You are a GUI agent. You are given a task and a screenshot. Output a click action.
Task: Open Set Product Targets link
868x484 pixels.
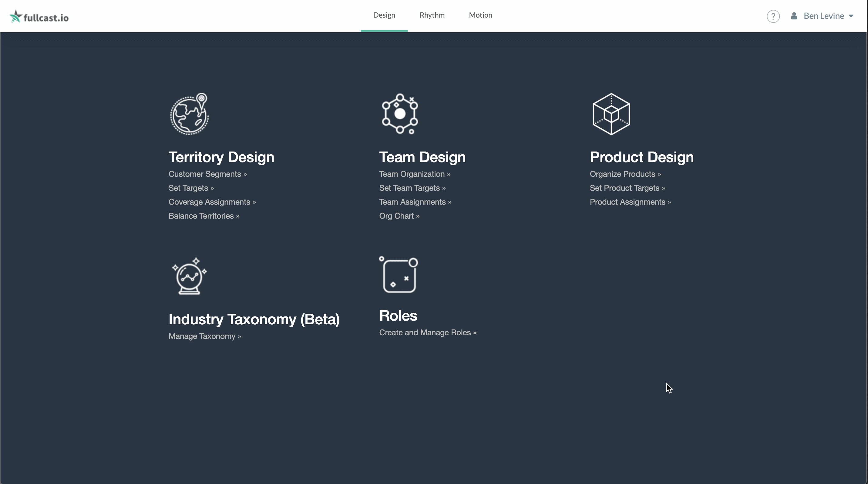(x=627, y=188)
